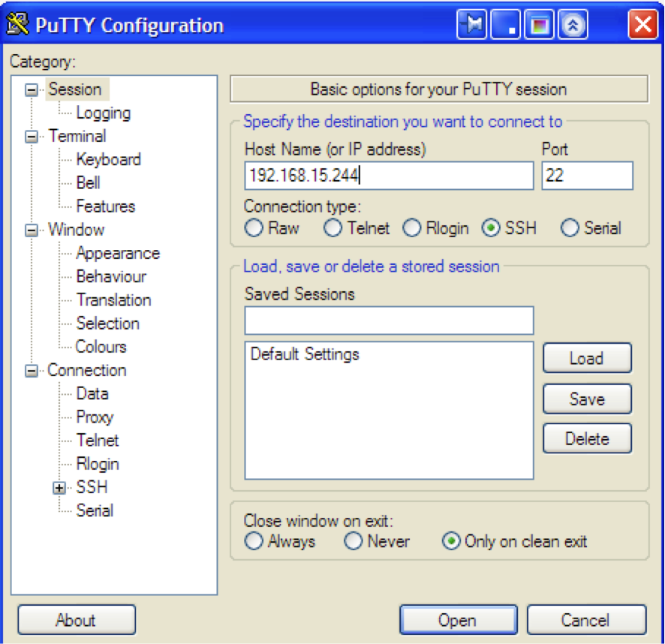Open Connection category
Image resolution: width=665 pixels, height=644 pixels.
coord(87,370)
